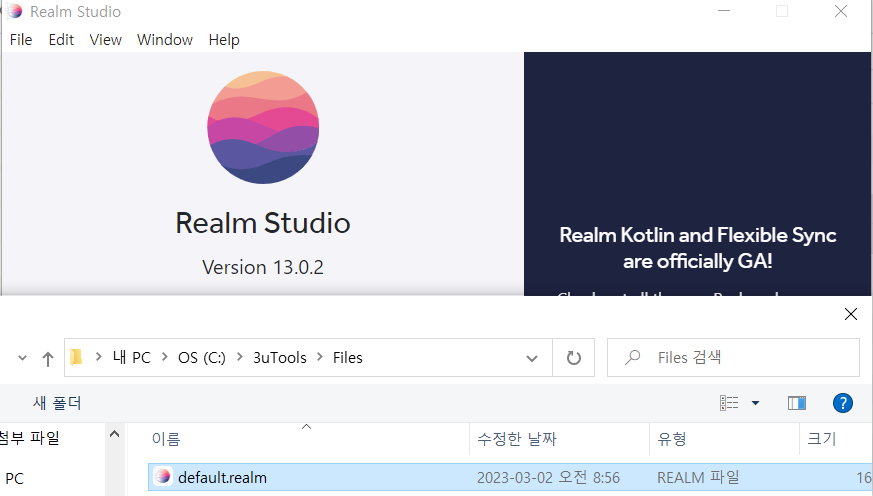Open recent locations dropdown arrow

click(22, 358)
